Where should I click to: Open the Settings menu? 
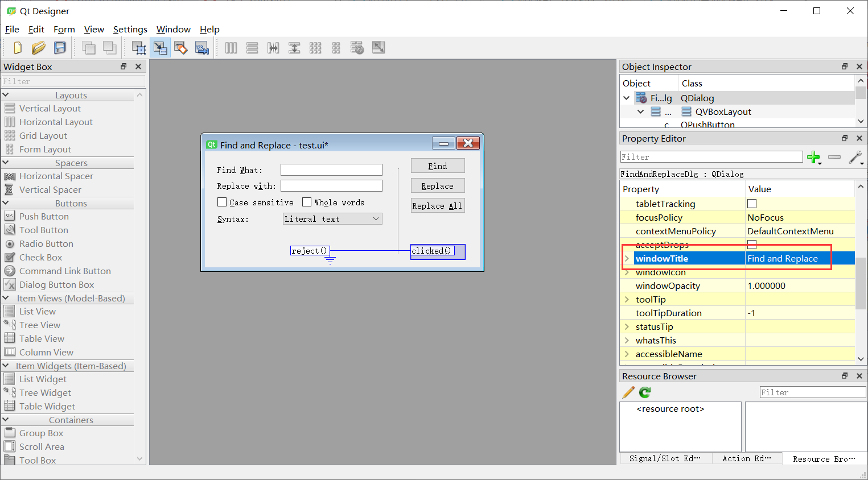pos(130,29)
